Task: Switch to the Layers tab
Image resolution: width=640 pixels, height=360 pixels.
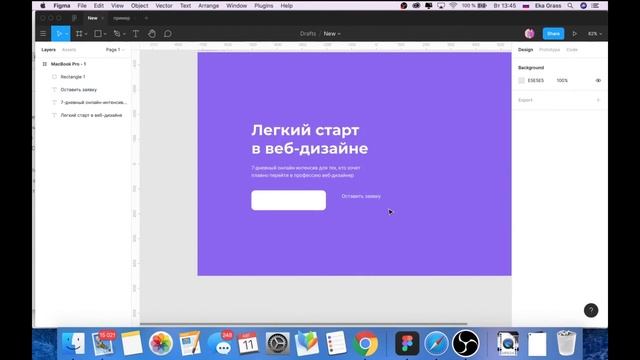Action: tap(49, 50)
